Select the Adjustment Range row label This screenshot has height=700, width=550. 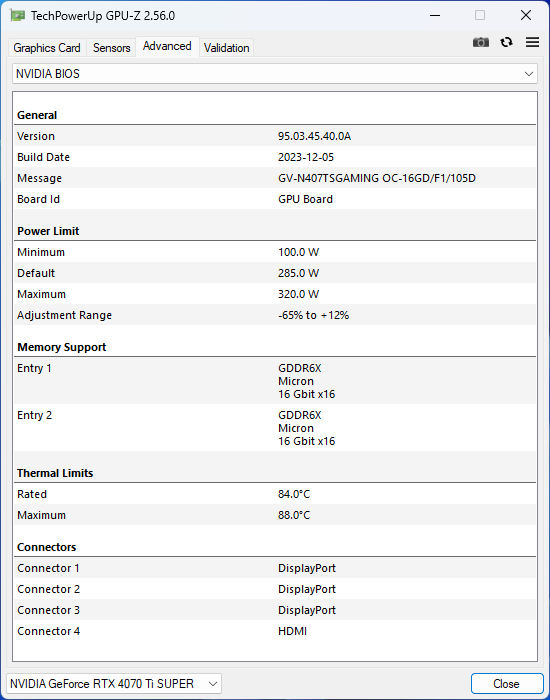(64, 315)
